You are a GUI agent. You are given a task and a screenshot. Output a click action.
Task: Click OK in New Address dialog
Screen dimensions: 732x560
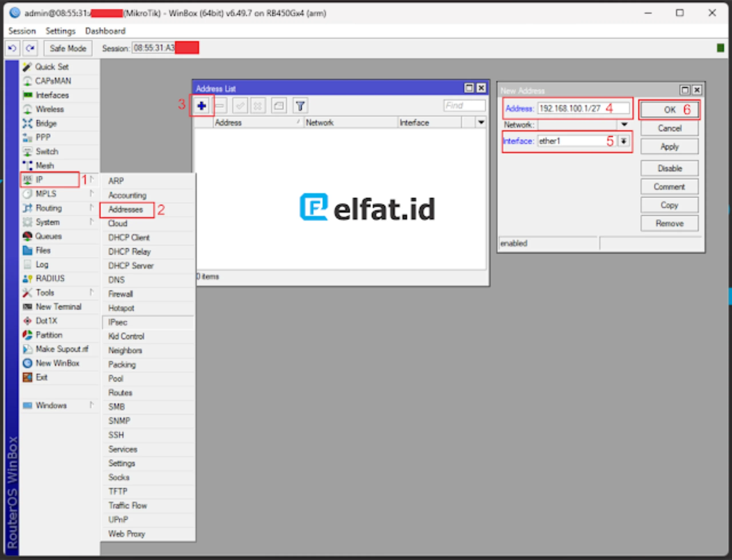click(x=669, y=110)
